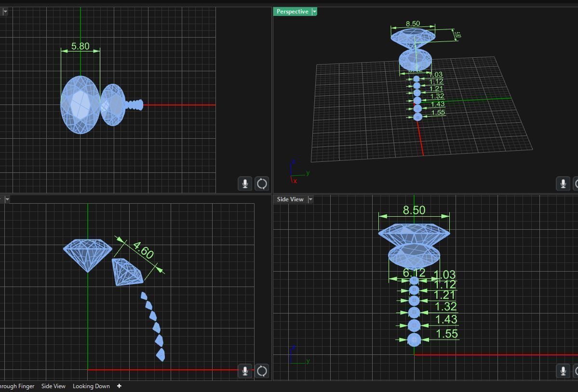
Task: Select the large oval gem under the 5.80 dimension
Action: click(x=80, y=105)
